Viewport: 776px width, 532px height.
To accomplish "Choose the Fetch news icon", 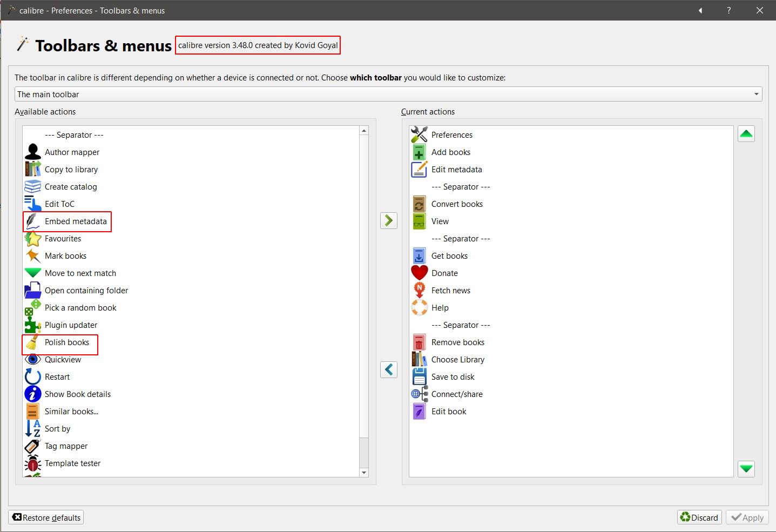I will [420, 291].
